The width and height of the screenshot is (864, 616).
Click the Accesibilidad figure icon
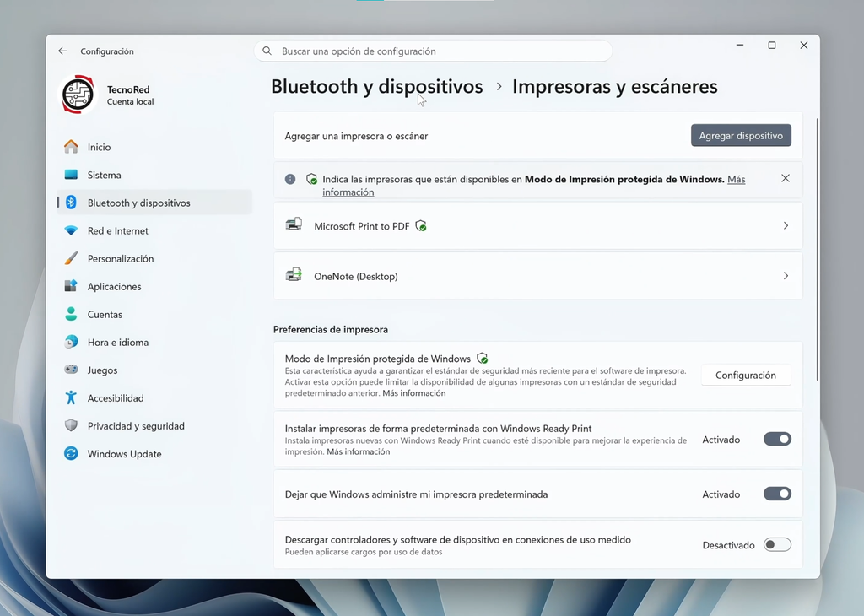pyautogui.click(x=71, y=397)
